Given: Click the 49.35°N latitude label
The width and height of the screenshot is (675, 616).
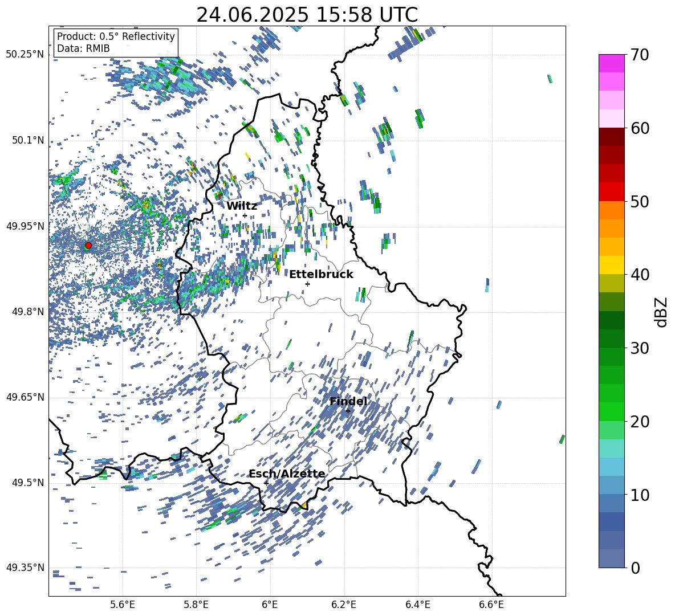Looking at the screenshot, I should point(25,568).
